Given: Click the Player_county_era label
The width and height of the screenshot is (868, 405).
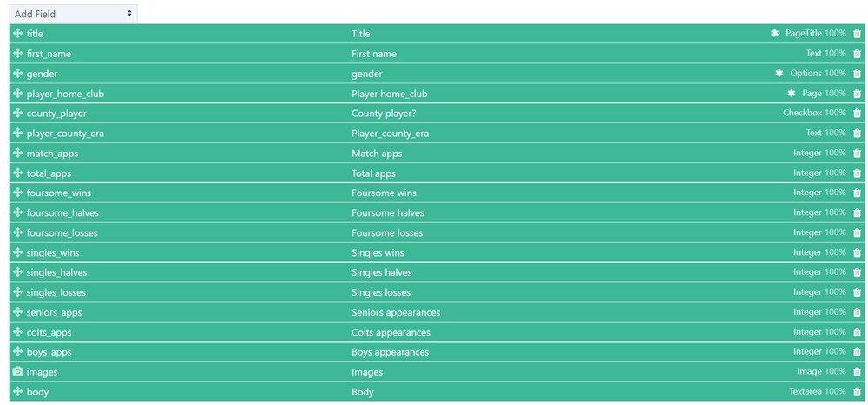Looking at the screenshot, I should point(390,134).
